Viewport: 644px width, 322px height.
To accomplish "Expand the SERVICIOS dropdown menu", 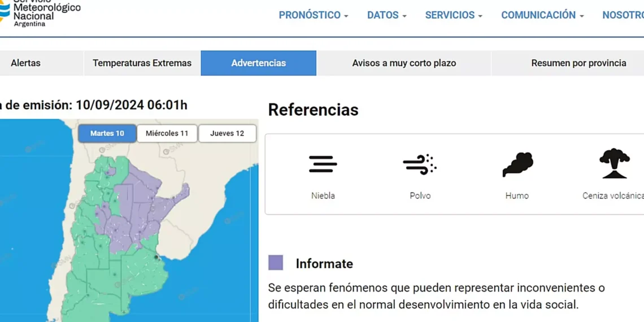I will coord(453,15).
